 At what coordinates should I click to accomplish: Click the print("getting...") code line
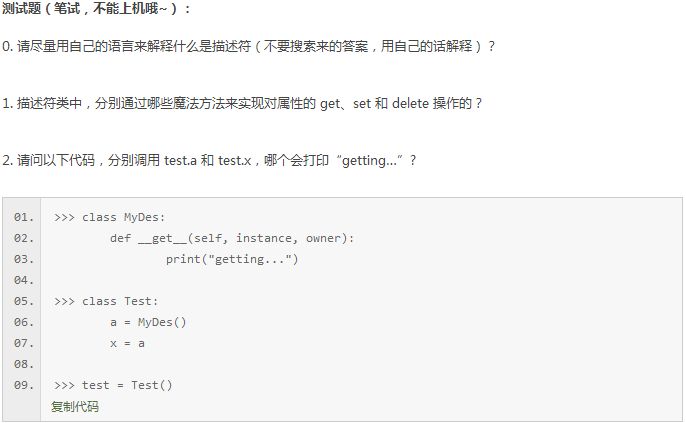(x=232, y=259)
